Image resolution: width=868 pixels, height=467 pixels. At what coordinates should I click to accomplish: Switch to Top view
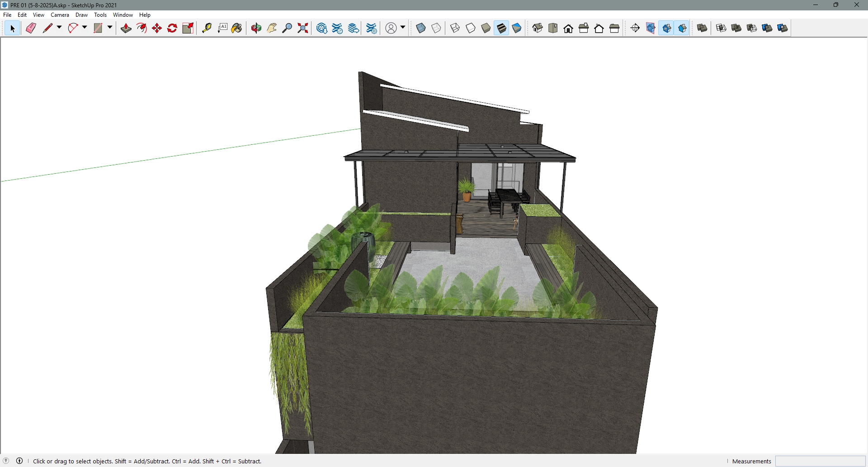tap(553, 28)
